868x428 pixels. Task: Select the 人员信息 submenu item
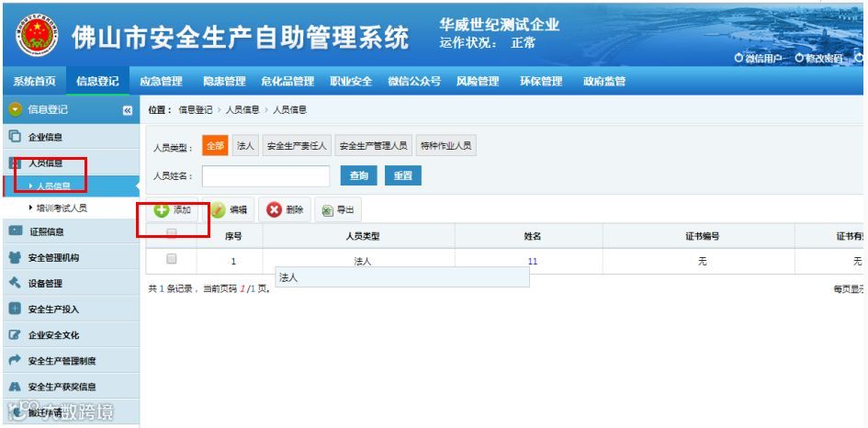pyautogui.click(x=71, y=186)
